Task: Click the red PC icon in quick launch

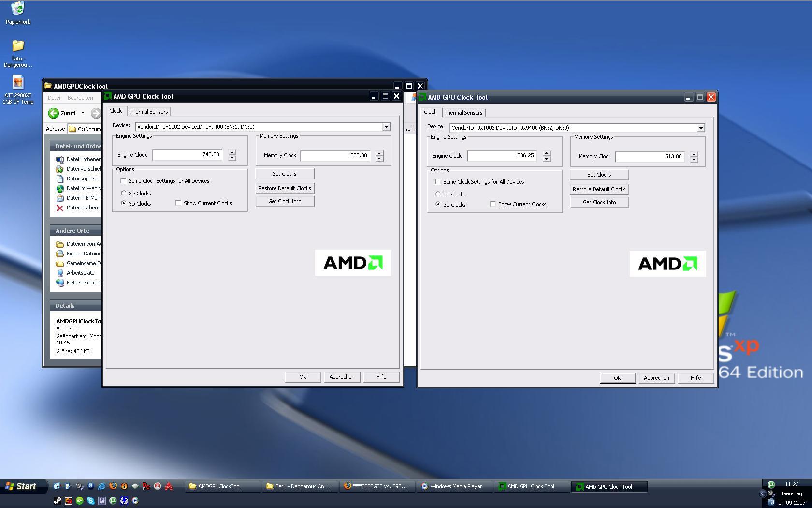Action: (x=146, y=486)
